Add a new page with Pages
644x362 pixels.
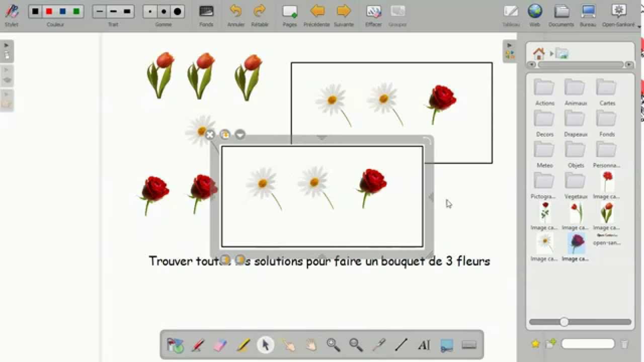pos(290,15)
